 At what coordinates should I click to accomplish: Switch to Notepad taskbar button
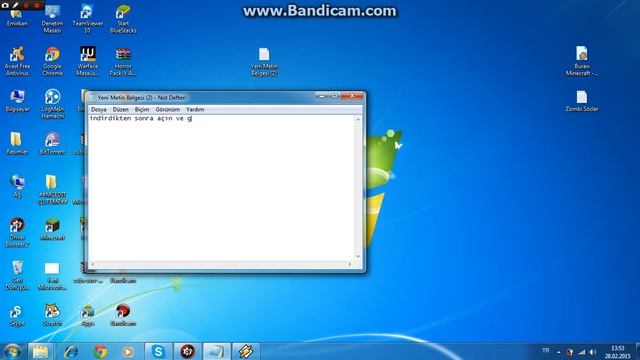[x=216, y=351]
